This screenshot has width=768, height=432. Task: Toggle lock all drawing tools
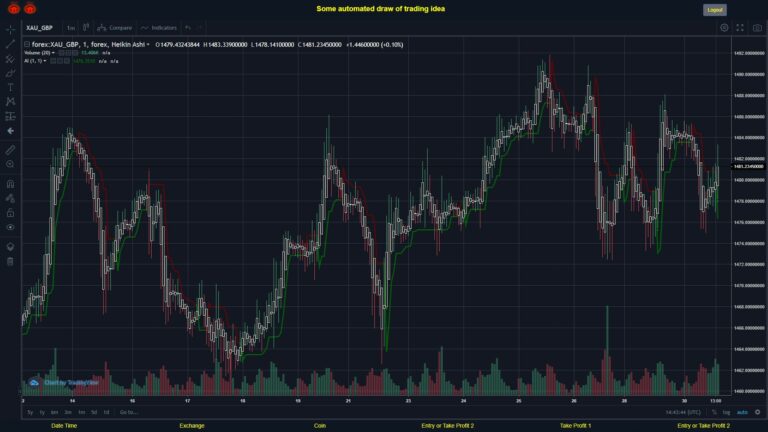(10, 213)
